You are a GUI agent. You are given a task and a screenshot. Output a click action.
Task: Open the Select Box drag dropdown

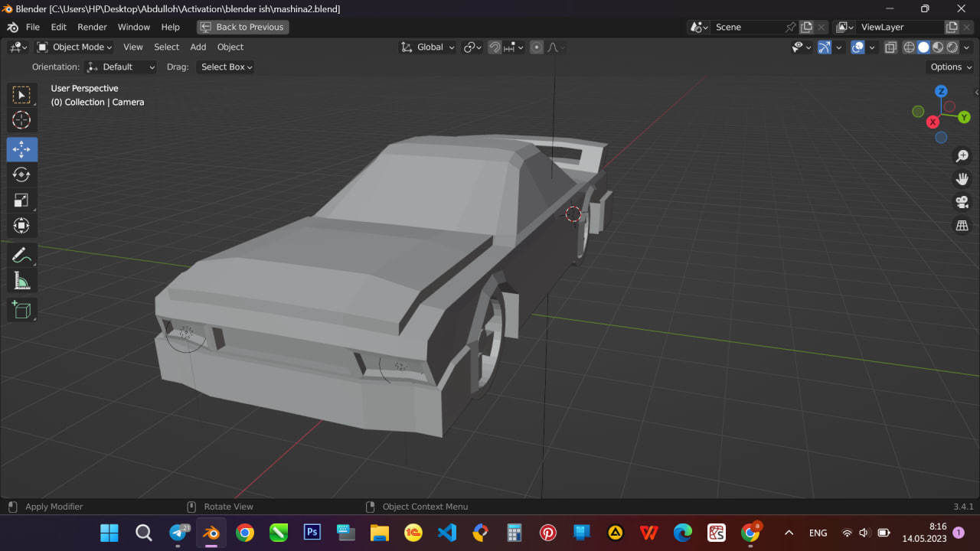[225, 67]
